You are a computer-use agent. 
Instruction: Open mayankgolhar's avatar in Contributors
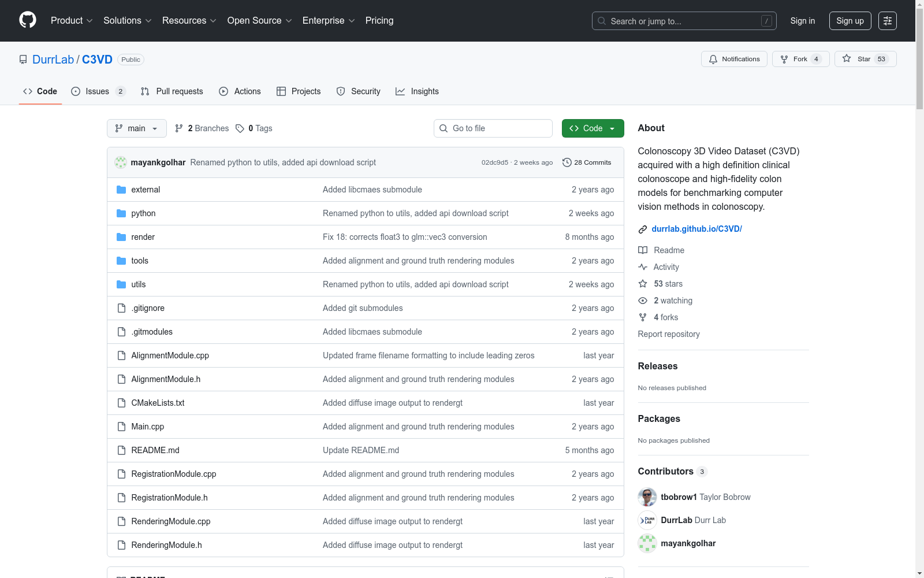(647, 543)
